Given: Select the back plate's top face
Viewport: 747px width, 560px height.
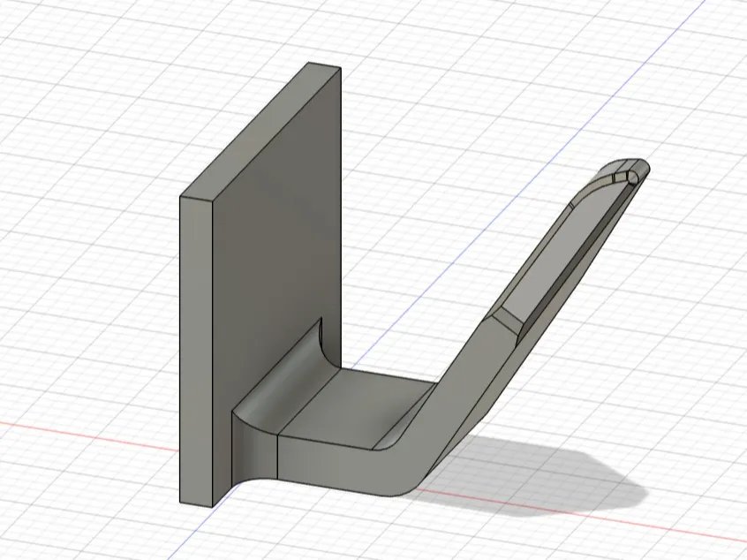Looking at the screenshot, I should coord(260,132).
